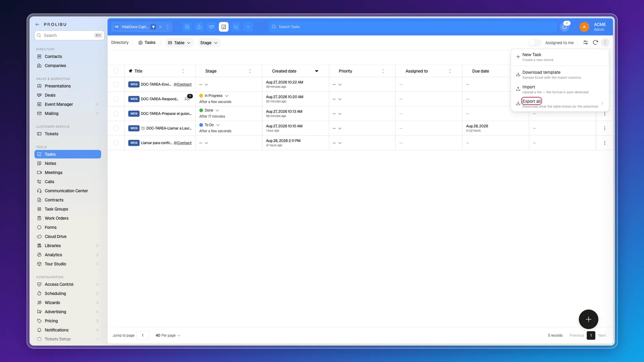Viewport: 644px width, 362px height.
Task: Open the @Contact link on DOC-TAREA-Envi
Action: [182, 84]
